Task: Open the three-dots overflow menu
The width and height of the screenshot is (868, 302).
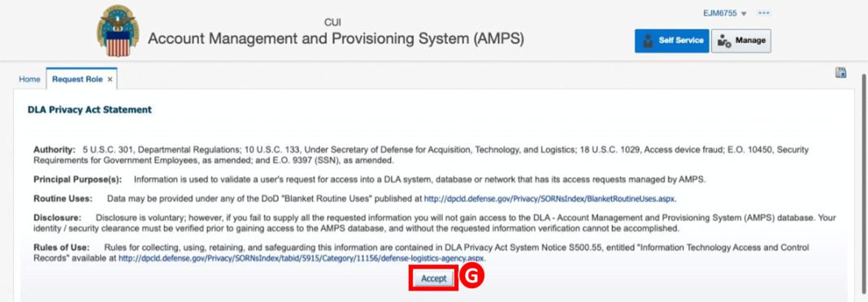Action: [765, 13]
